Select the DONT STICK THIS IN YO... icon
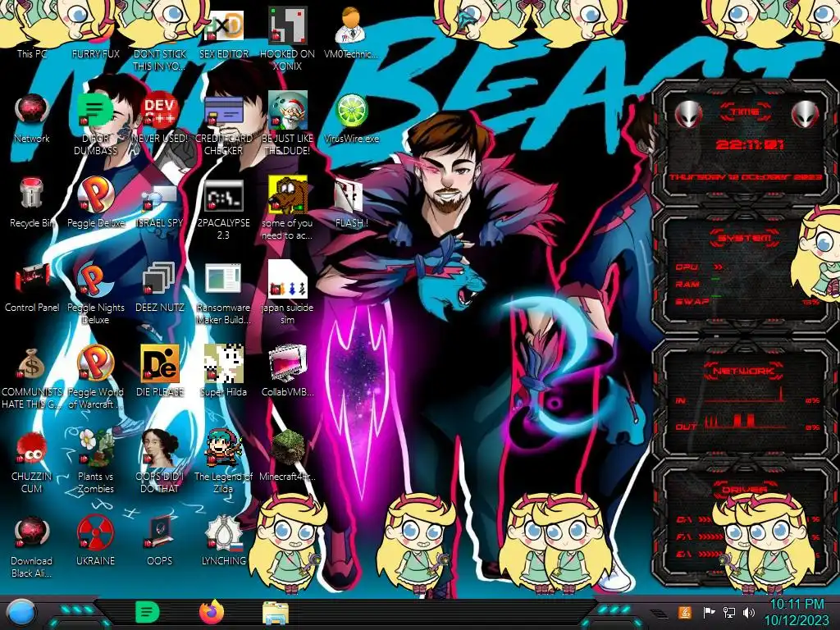Screen dimensions: 840x630 [160, 39]
